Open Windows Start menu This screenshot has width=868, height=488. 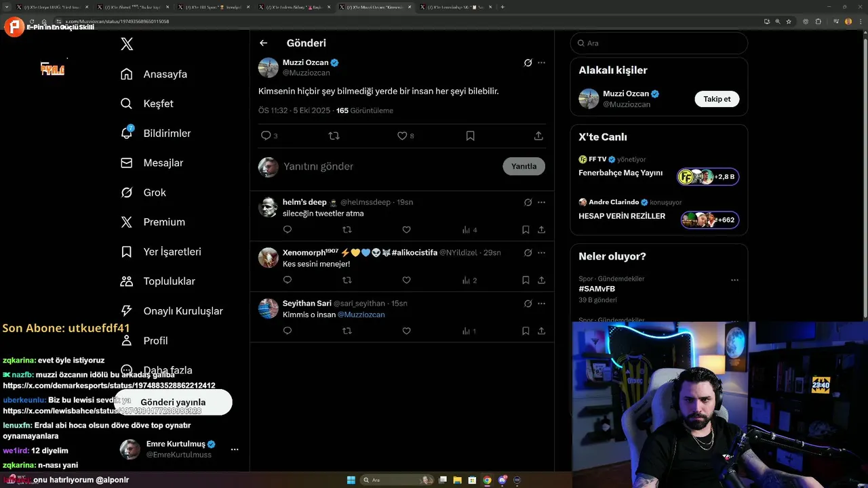[x=351, y=480]
